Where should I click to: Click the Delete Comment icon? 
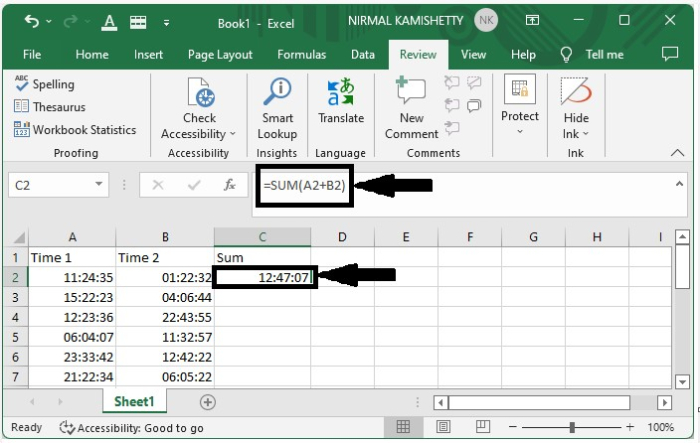(452, 82)
